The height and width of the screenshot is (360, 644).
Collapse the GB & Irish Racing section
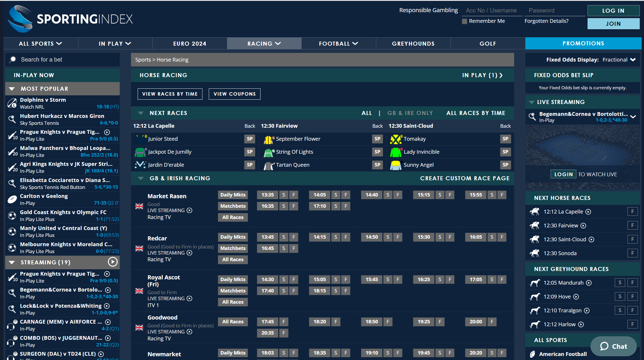[141, 178]
